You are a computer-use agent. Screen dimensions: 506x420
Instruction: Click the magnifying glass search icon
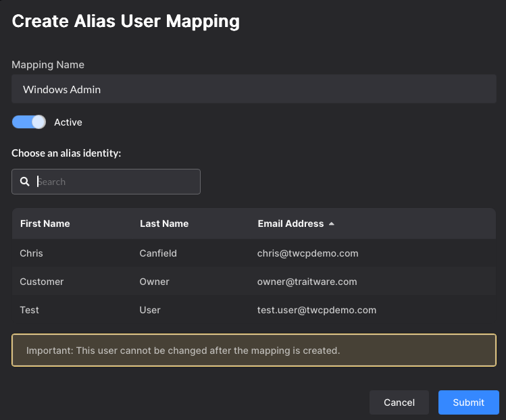tap(25, 182)
